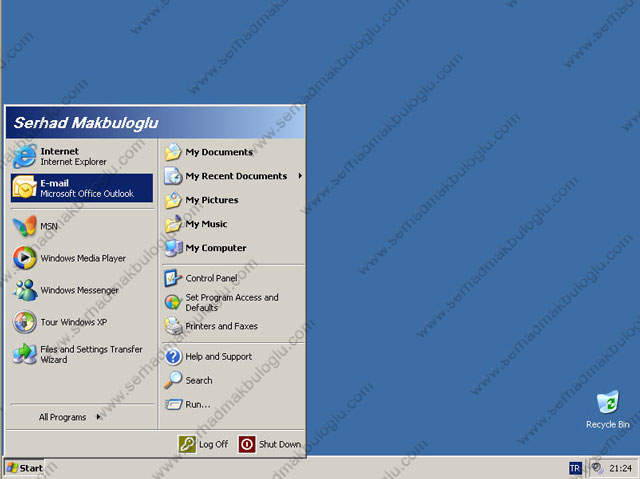This screenshot has width=640, height=479.
Task: Click the My Recent Documents icon
Action: tap(173, 176)
